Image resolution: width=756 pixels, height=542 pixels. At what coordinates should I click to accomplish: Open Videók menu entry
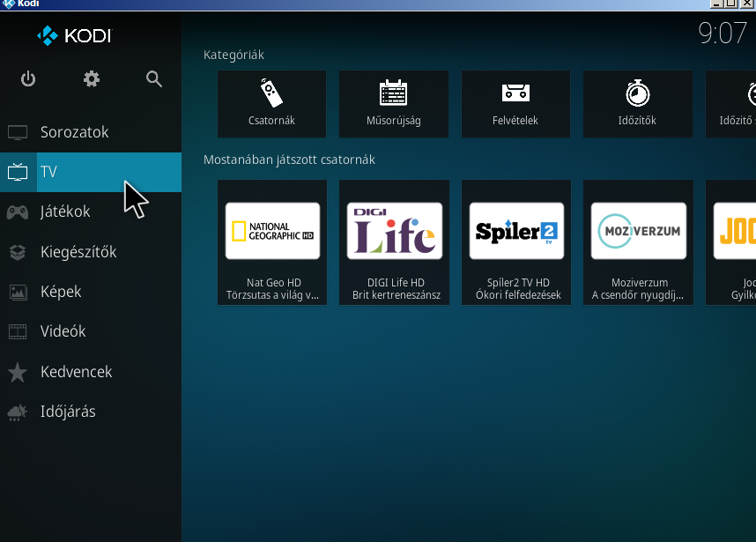click(91, 331)
